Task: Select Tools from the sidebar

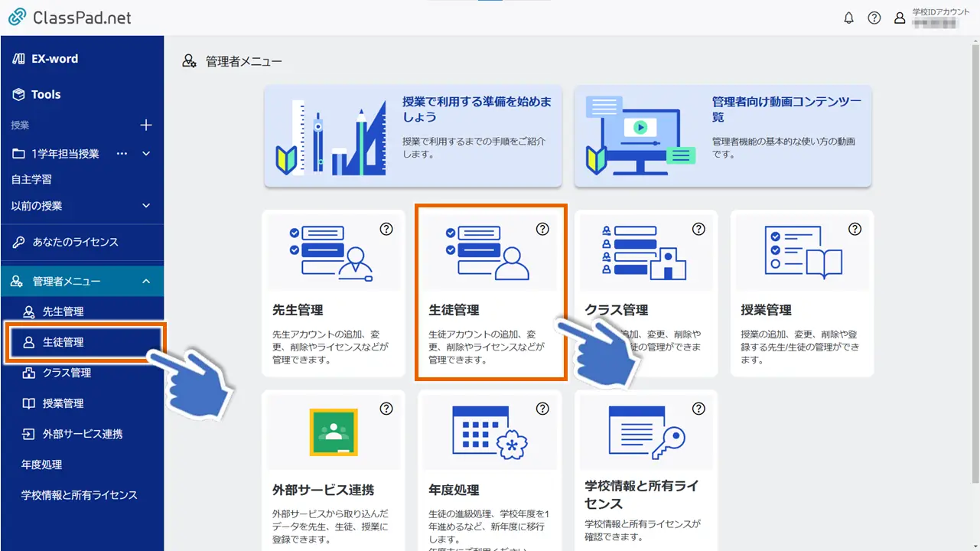Action: point(47,94)
